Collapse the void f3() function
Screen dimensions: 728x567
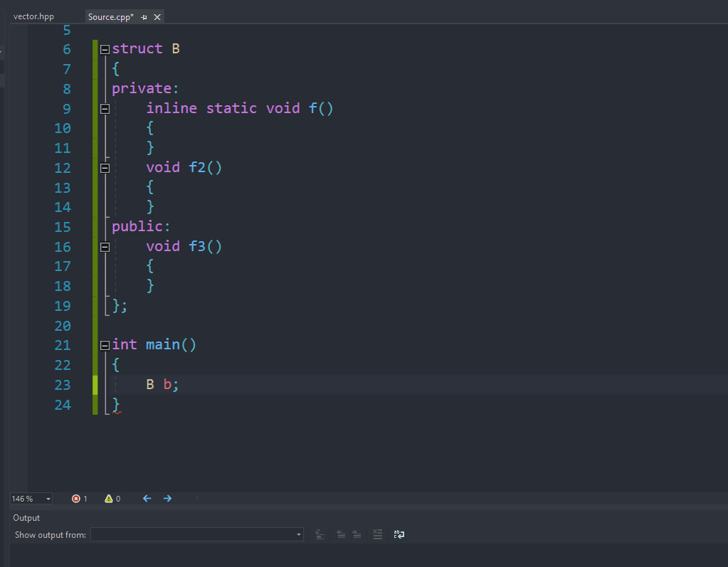[x=105, y=247]
